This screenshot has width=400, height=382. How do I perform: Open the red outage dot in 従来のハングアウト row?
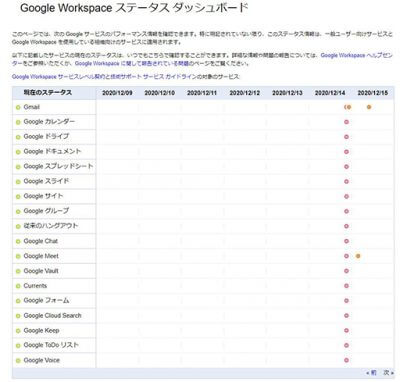click(346, 226)
